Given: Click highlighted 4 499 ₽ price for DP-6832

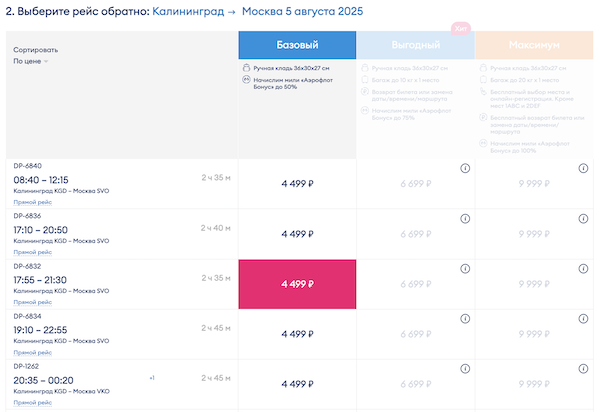Looking at the screenshot, I should point(297,284).
